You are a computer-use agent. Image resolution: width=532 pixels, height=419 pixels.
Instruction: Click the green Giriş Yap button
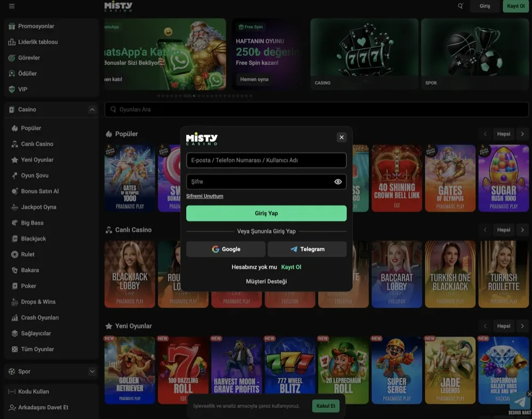[267, 213]
